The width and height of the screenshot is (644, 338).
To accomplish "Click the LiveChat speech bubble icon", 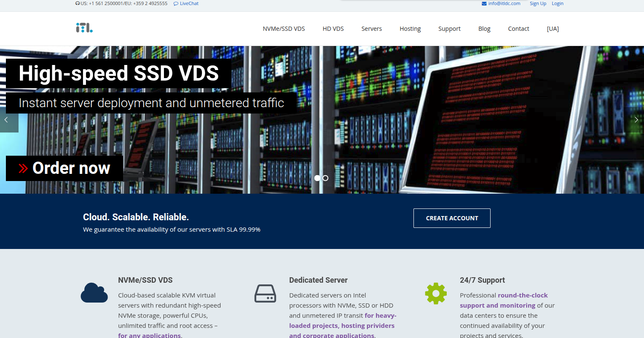I will pyautogui.click(x=176, y=4).
